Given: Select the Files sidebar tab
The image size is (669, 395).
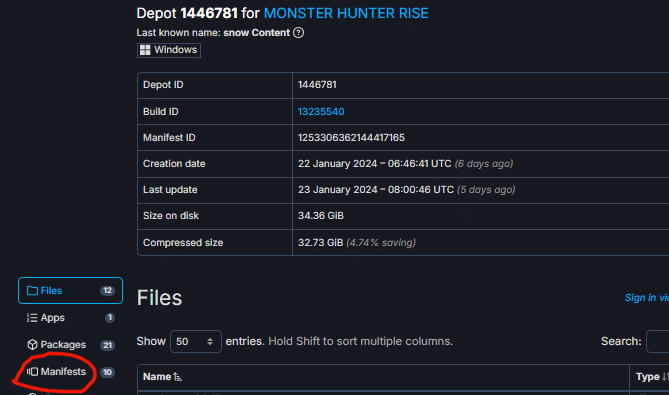Looking at the screenshot, I should pos(70,290).
